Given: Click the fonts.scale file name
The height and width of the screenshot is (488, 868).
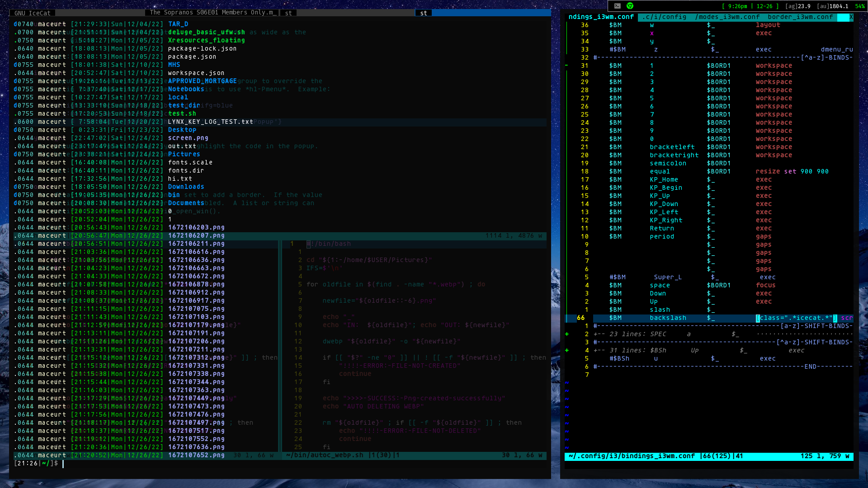Looking at the screenshot, I should 190,162.
